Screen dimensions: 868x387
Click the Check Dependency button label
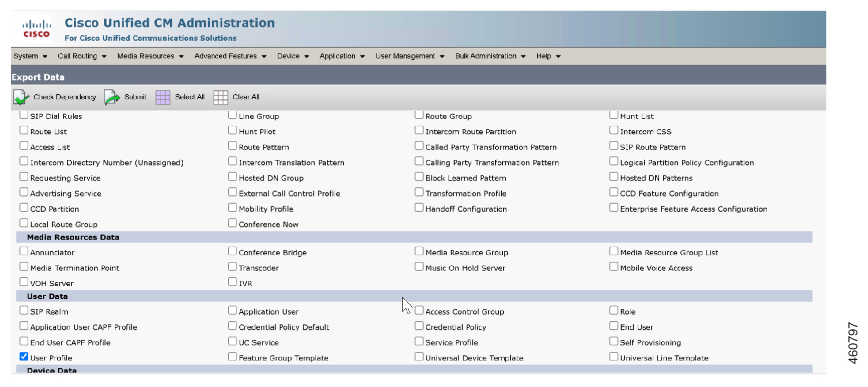tap(65, 97)
